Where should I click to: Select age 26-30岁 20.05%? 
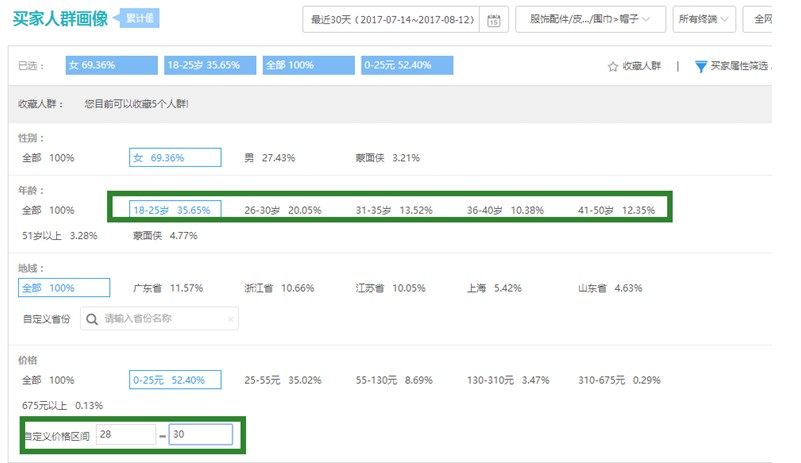pos(282,210)
